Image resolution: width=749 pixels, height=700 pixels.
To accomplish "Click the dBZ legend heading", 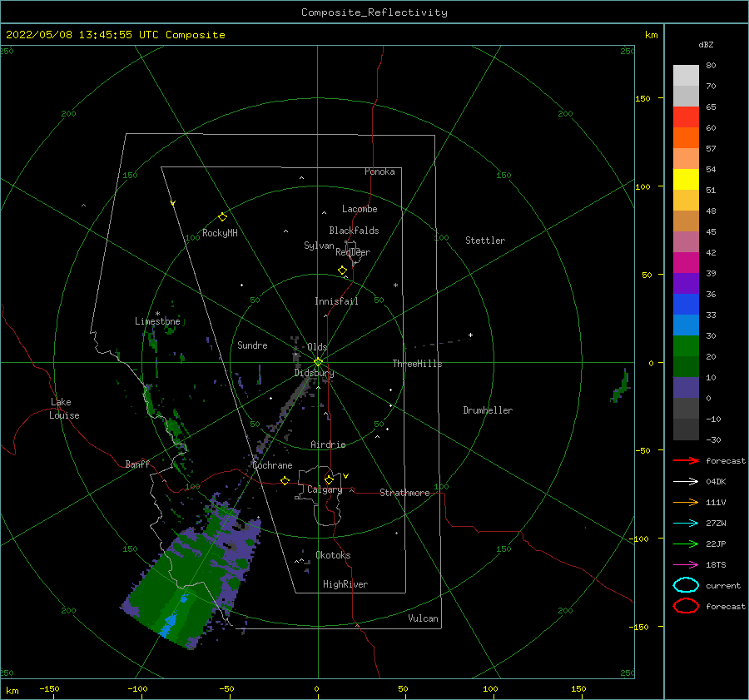I will 706,44.
